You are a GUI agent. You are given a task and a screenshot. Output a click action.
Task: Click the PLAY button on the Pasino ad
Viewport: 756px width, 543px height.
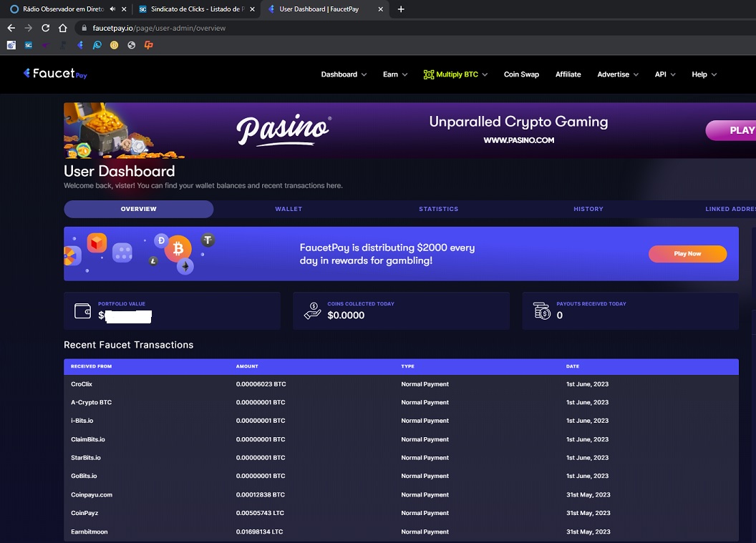click(731, 130)
